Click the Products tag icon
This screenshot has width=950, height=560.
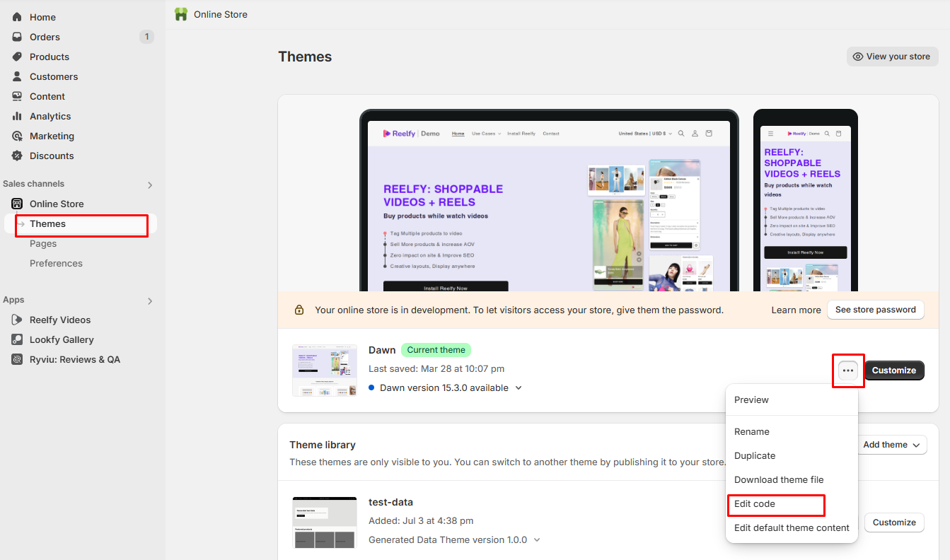click(17, 57)
